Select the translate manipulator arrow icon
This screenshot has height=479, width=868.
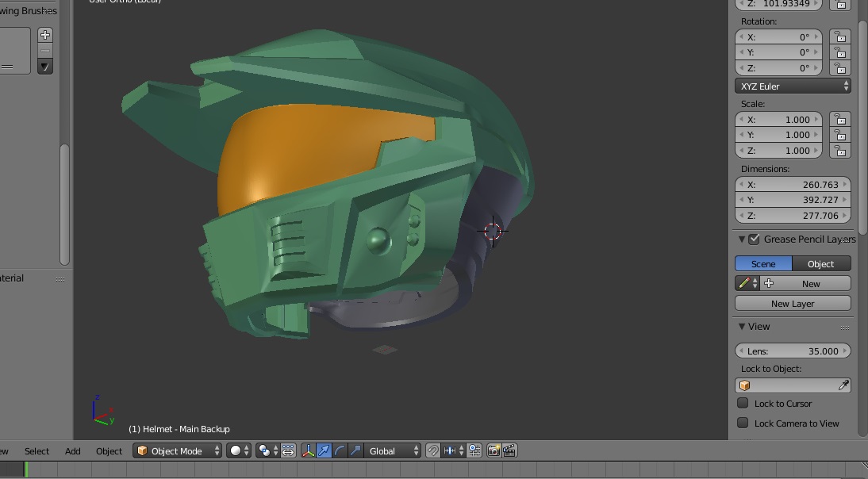click(324, 450)
